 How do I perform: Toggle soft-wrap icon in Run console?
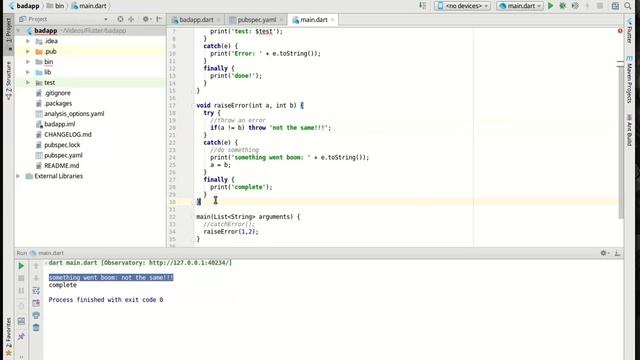[36, 291]
